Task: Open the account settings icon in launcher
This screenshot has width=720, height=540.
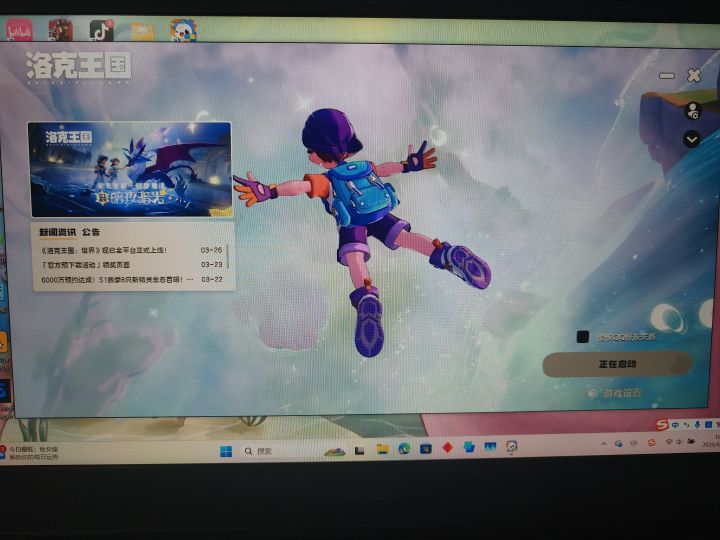Action: click(x=692, y=111)
